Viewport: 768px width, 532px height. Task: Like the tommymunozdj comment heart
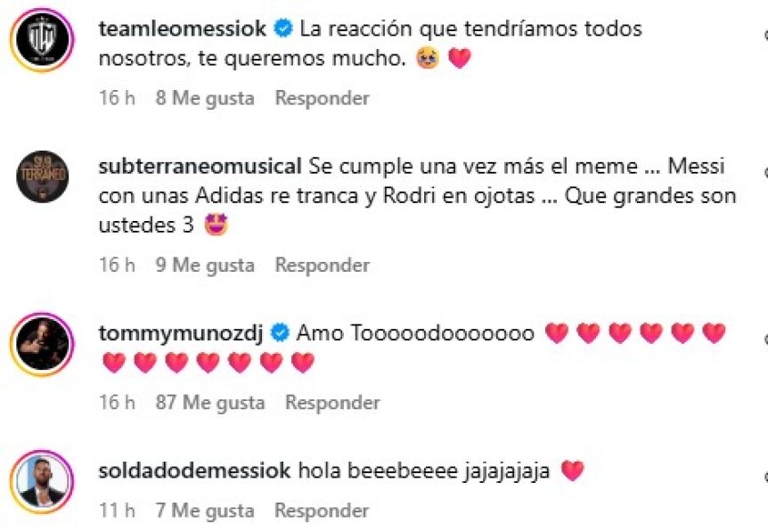[x=765, y=339]
